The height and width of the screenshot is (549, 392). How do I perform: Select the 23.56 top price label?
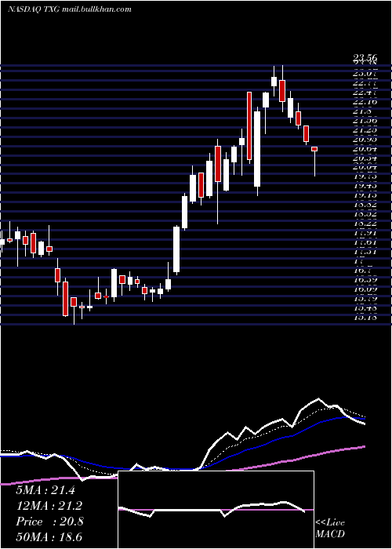pos(365,60)
